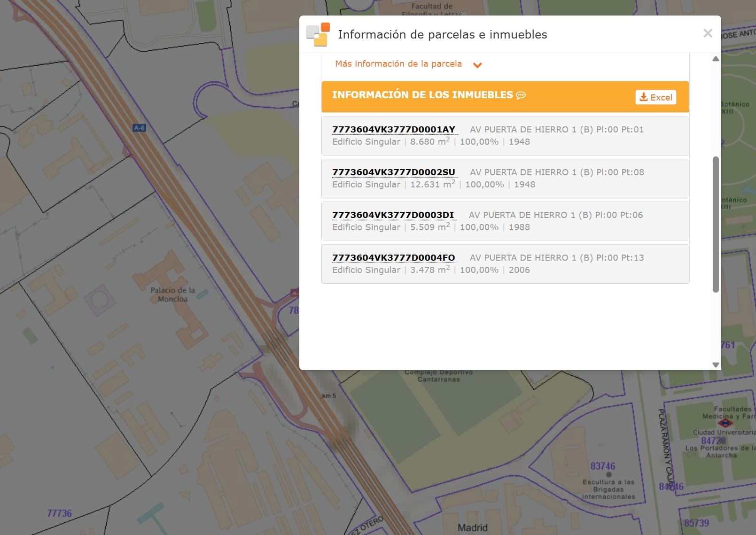Click parcel number 83746 on the map
The image size is (756, 535).
click(x=602, y=466)
